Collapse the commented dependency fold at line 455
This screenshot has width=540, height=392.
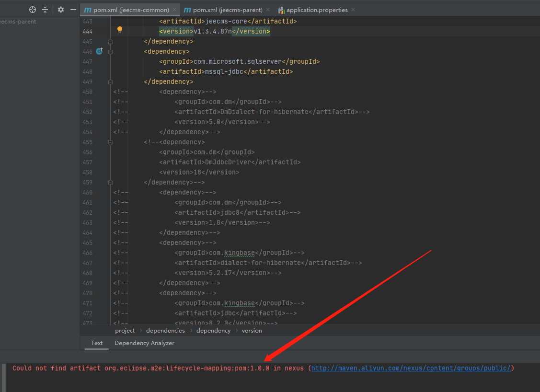[x=111, y=142]
